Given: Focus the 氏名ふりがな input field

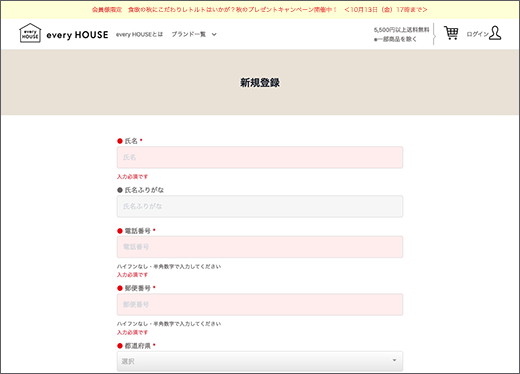Looking at the screenshot, I should (x=260, y=206).
